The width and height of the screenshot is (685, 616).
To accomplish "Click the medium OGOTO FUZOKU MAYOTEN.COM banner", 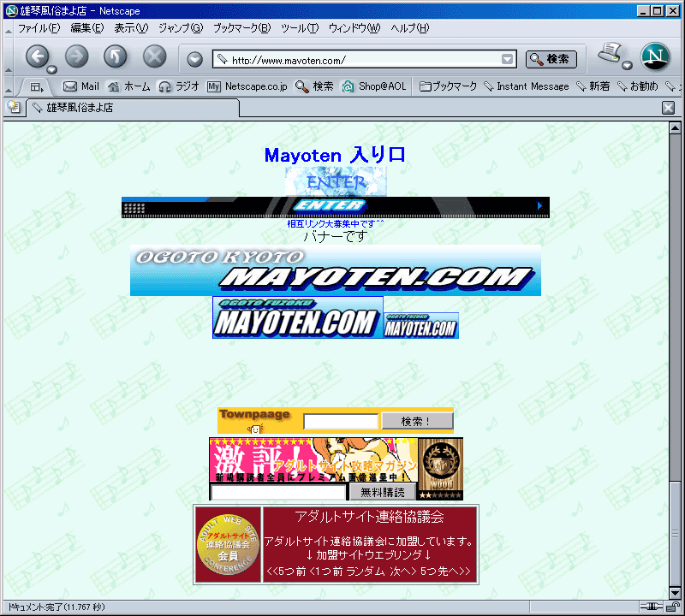I will (298, 317).
